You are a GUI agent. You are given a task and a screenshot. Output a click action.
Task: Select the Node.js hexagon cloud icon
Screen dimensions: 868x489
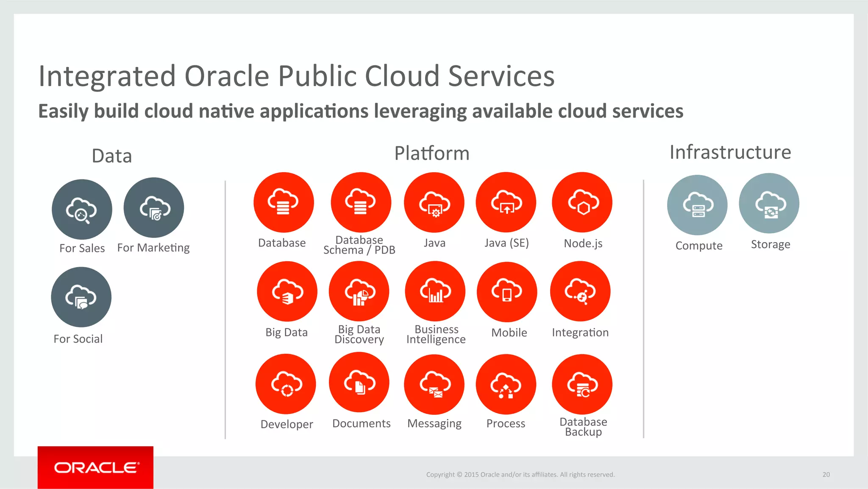582,202
